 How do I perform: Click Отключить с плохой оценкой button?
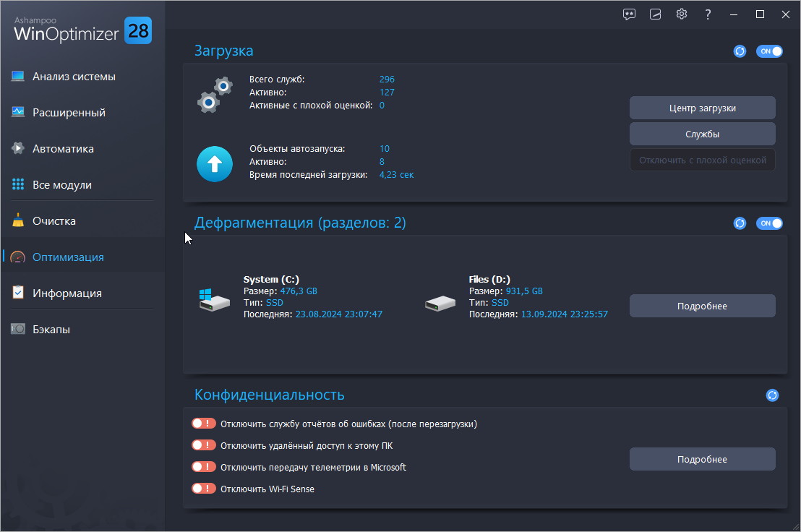[x=703, y=160]
